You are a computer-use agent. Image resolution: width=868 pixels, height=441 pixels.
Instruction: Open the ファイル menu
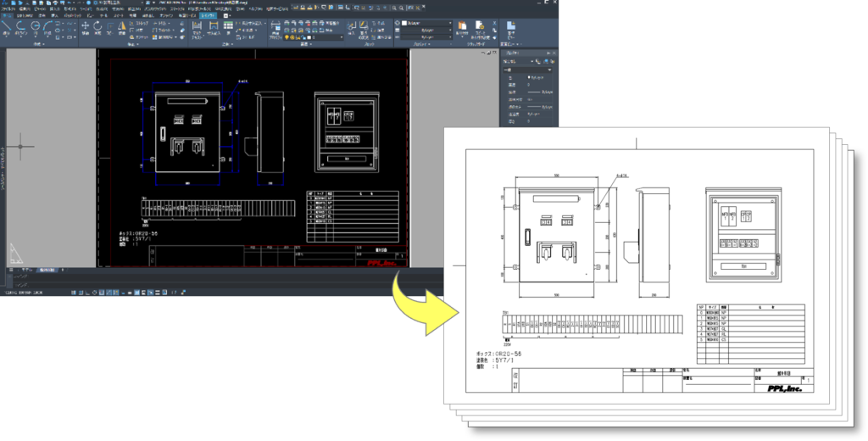click(x=8, y=8)
